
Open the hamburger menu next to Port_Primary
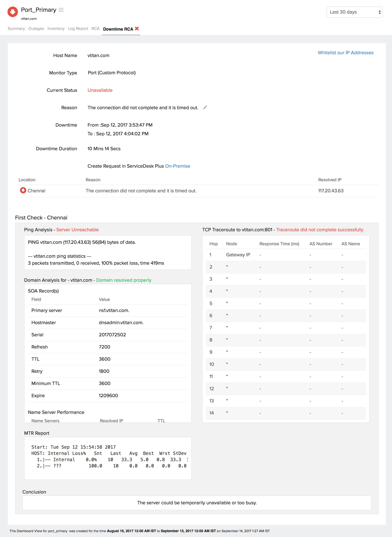coord(61,10)
